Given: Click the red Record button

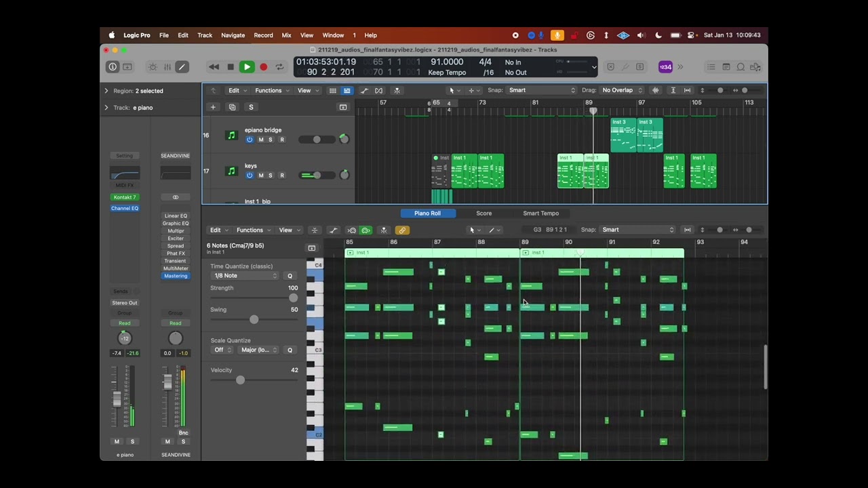Looking at the screenshot, I should click(264, 67).
